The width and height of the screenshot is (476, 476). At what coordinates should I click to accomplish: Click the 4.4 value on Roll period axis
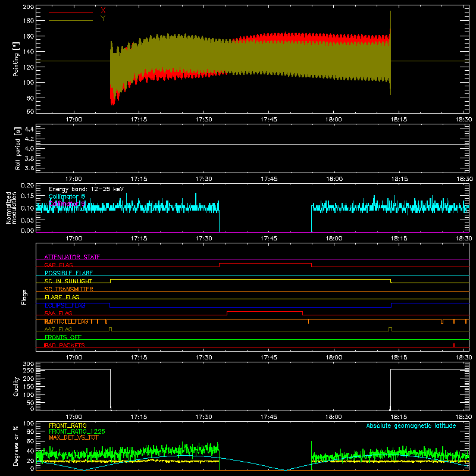click(x=29, y=130)
